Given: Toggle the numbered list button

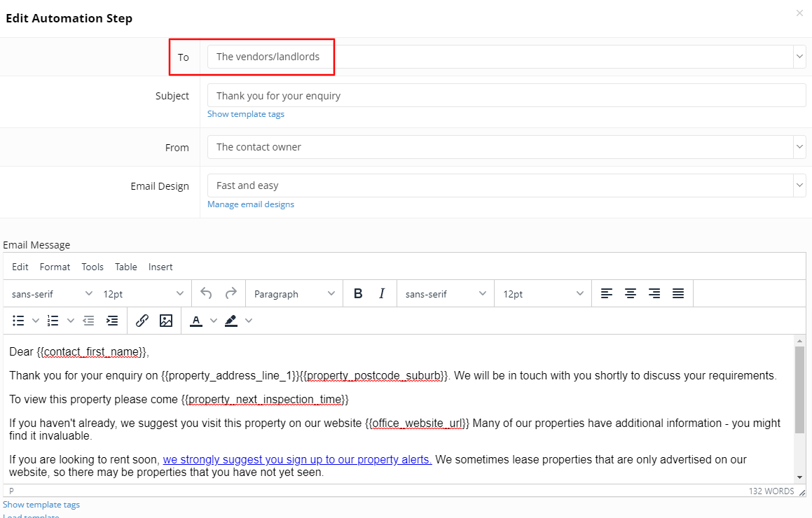Looking at the screenshot, I should 53,321.
